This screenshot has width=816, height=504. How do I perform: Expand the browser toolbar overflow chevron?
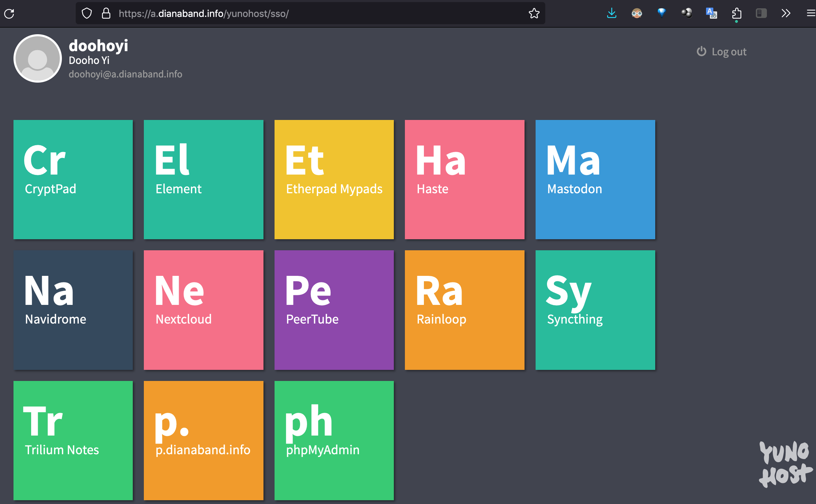point(786,13)
